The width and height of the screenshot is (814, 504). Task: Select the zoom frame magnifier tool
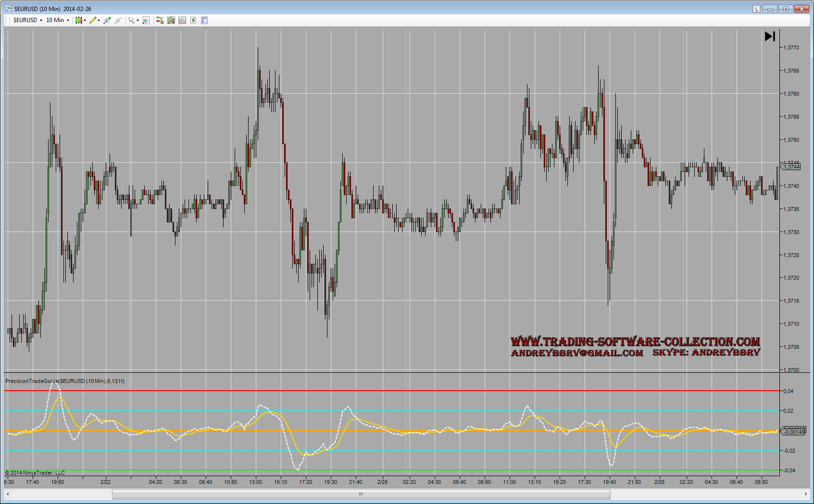click(146, 20)
